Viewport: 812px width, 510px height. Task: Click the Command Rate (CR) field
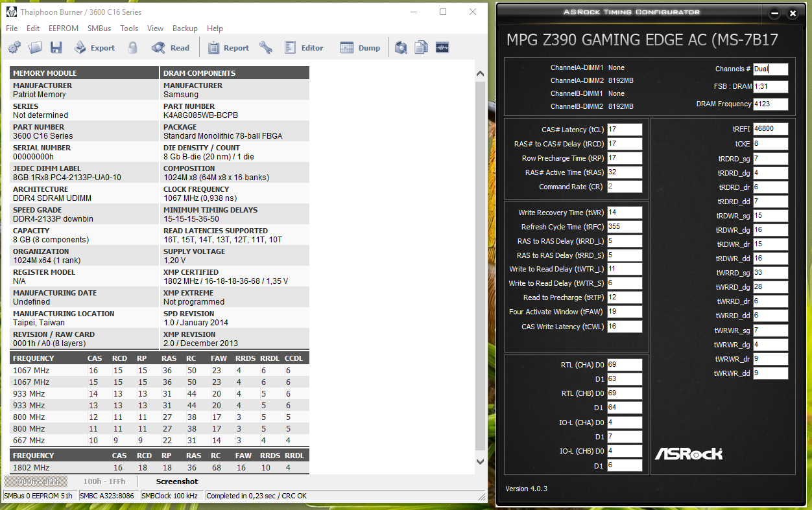pyautogui.click(x=625, y=187)
